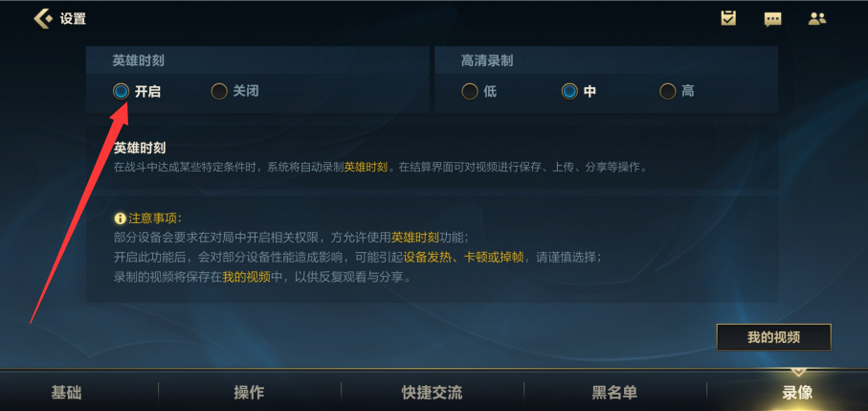Switch to the 操作 tab
The height and width of the screenshot is (411, 868).
(x=249, y=393)
